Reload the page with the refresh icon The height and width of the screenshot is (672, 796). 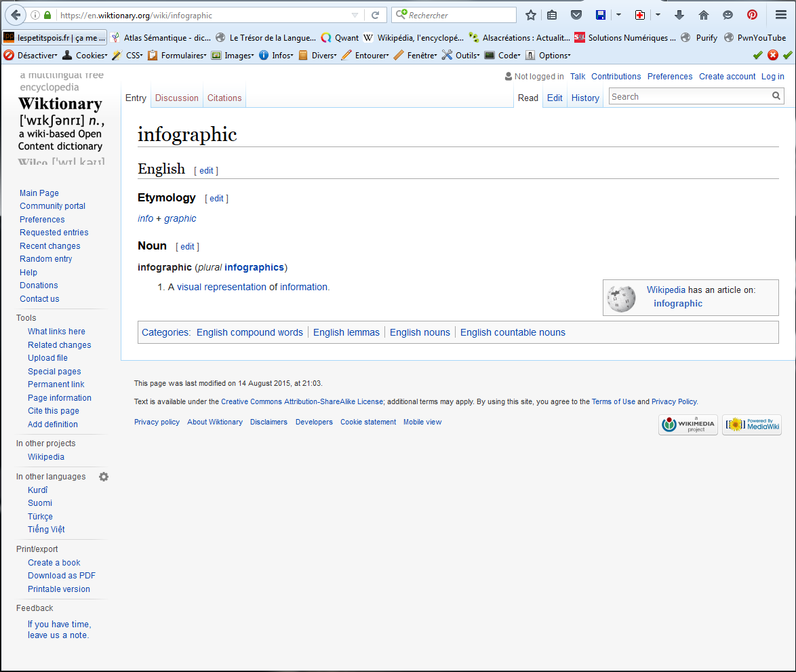coord(375,15)
